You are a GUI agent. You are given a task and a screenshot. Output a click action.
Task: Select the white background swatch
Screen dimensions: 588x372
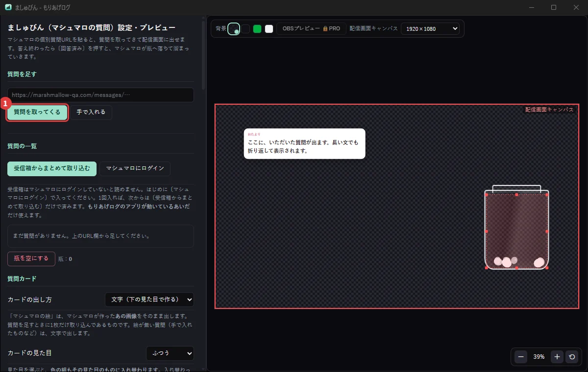pos(269,29)
